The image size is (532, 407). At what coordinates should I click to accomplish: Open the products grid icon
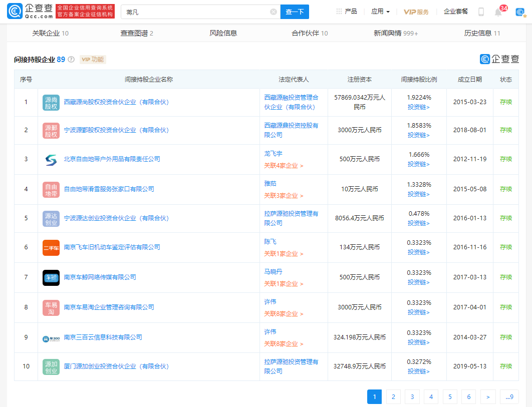click(339, 12)
